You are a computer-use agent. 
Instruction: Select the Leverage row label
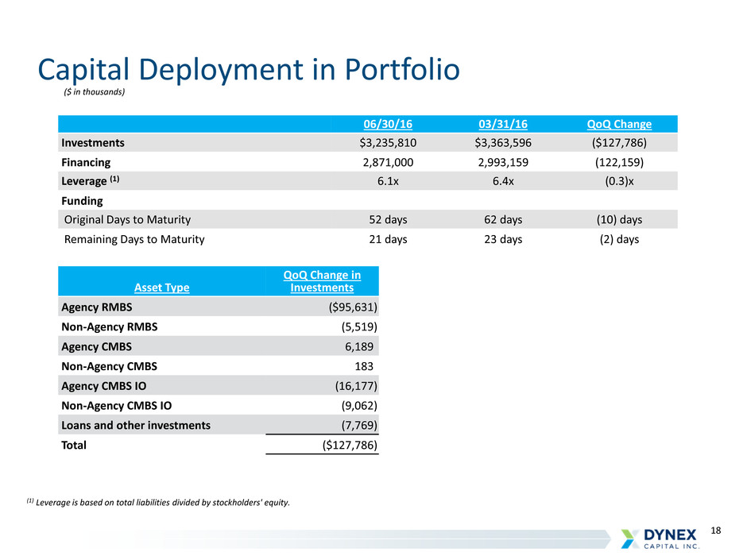[89, 181]
